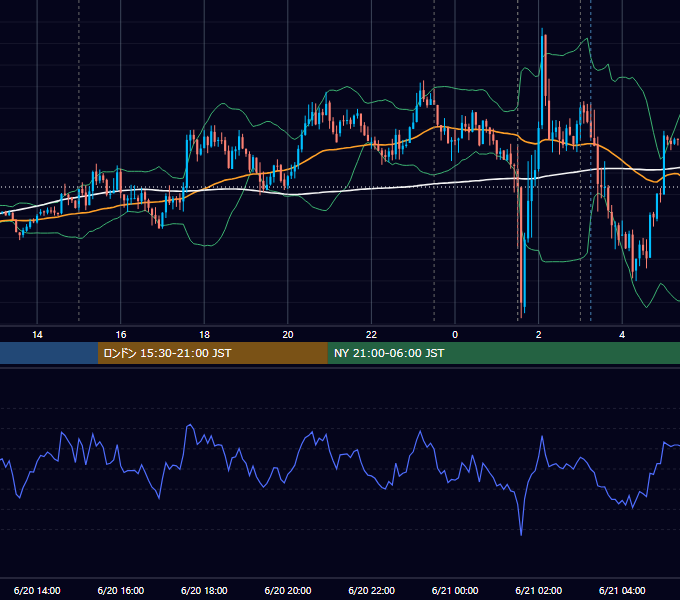The height and width of the screenshot is (600, 680).
Task: Click the 4 hour label on the price chart axis
Action: 622,335
